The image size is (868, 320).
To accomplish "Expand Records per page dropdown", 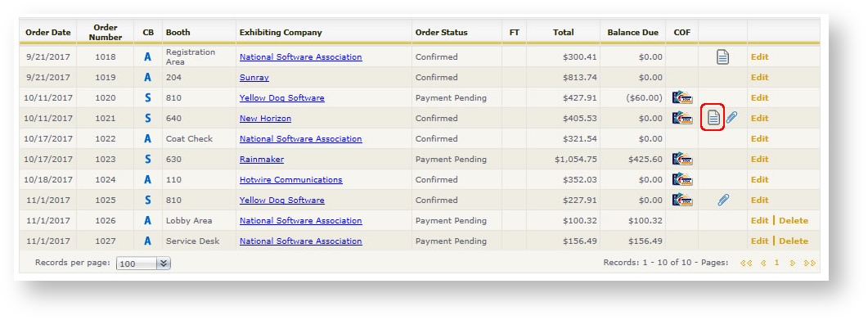I will coord(143,264).
